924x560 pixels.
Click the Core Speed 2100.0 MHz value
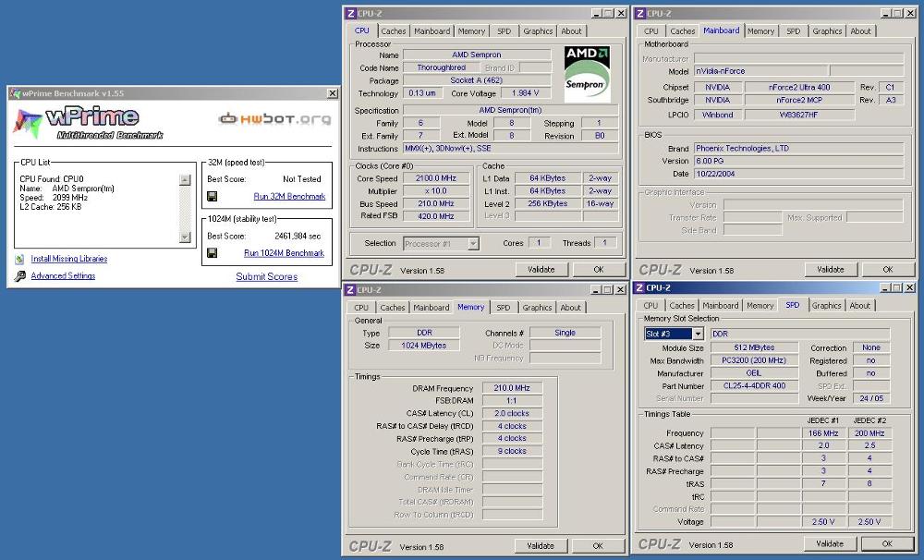tap(435, 178)
